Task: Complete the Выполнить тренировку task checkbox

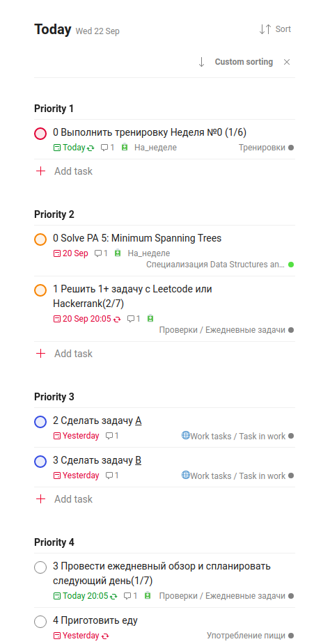Action: pos(40,134)
